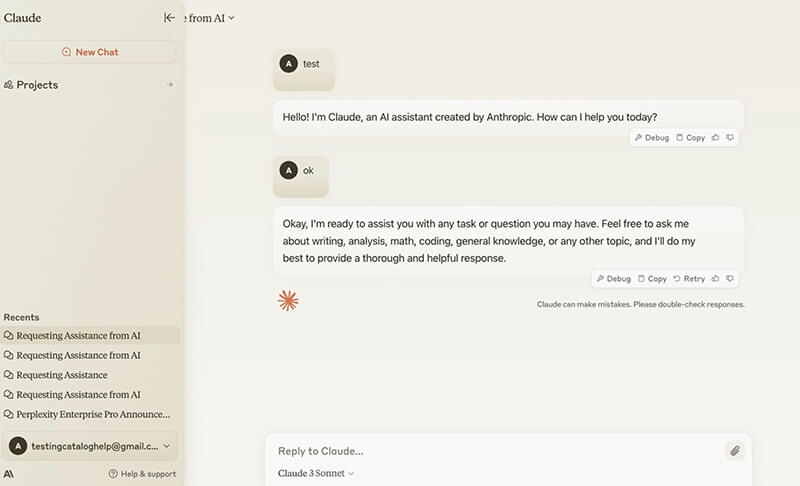Collapse the sidebar with the arrow icon
This screenshot has height=486, width=800.
point(170,17)
